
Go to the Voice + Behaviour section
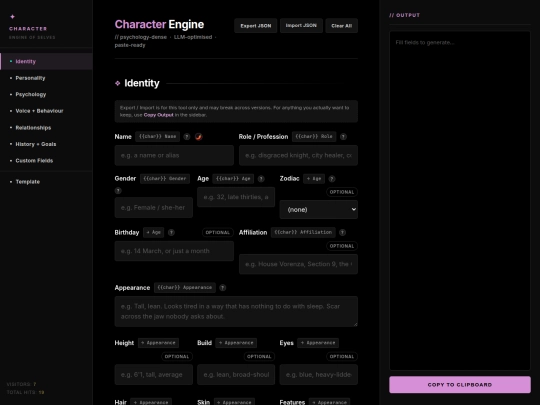click(46, 111)
